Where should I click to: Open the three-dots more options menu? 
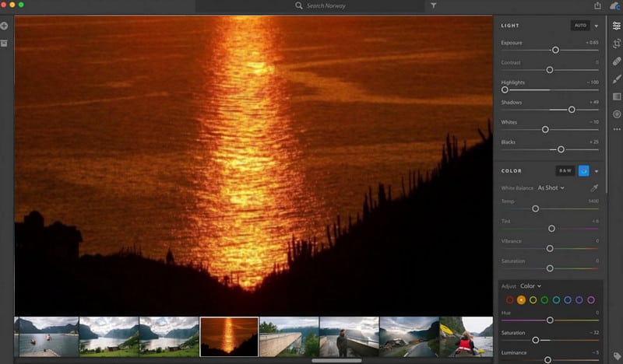point(616,129)
